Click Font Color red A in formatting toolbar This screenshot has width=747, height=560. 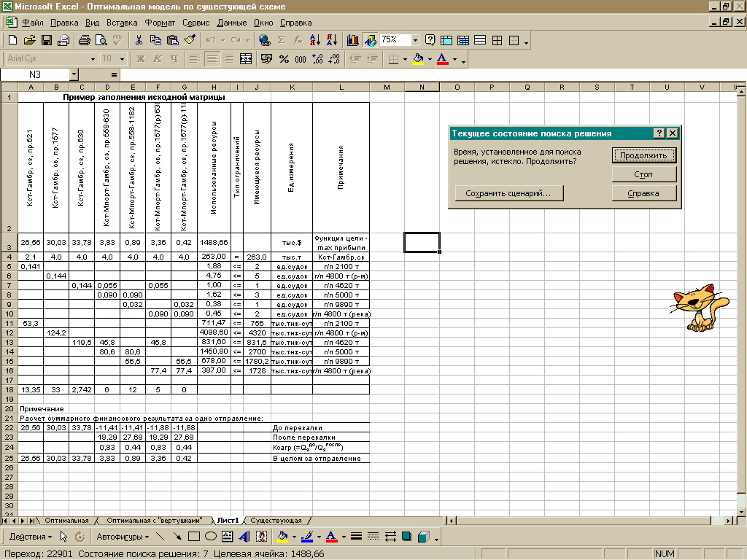pyautogui.click(x=443, y=59)
